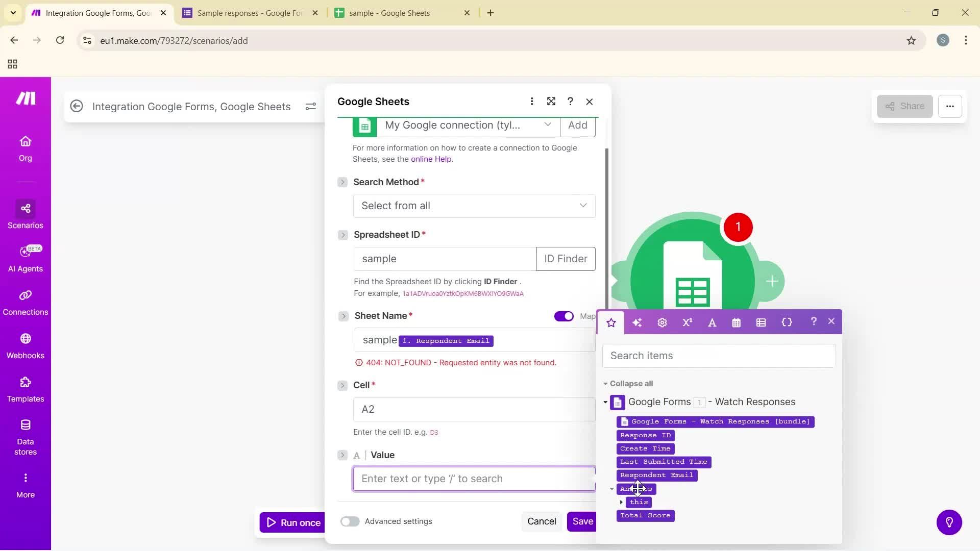Screen dimensions: 980x551
Task: Select the math functions tab in the mapping panel
Action: [687, 322]
